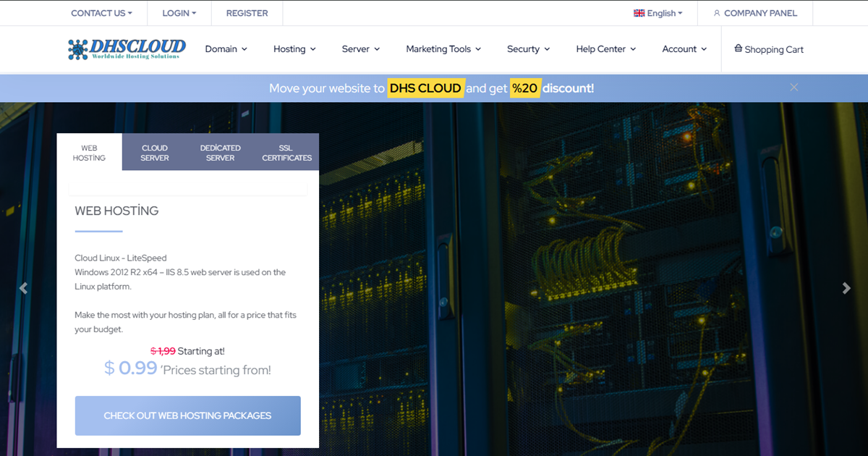Select the Dedicated Server tab
Screen dimensions: 868x456
click(x=221, y=153)
